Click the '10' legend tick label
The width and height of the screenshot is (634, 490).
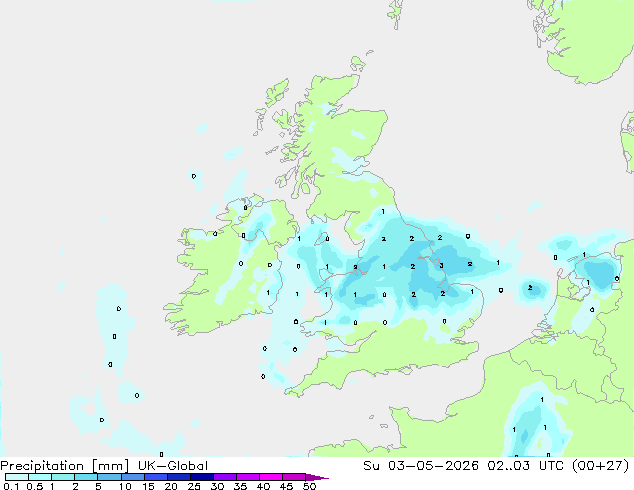click(125, 486)
